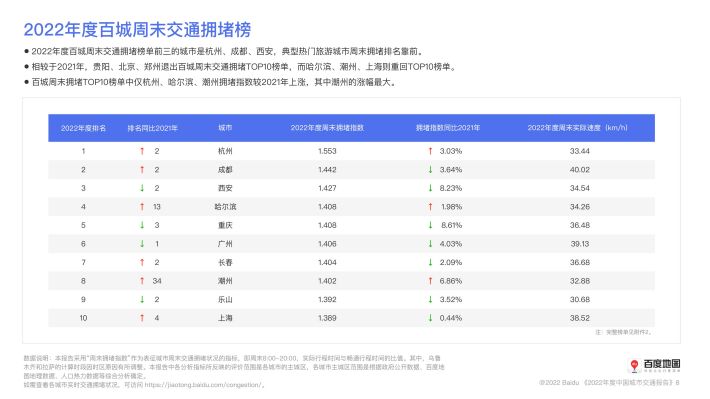The image size is (710, 399).
Task: Click the 城市 column header
Action: pyautogui.click(x=225, y=128)
